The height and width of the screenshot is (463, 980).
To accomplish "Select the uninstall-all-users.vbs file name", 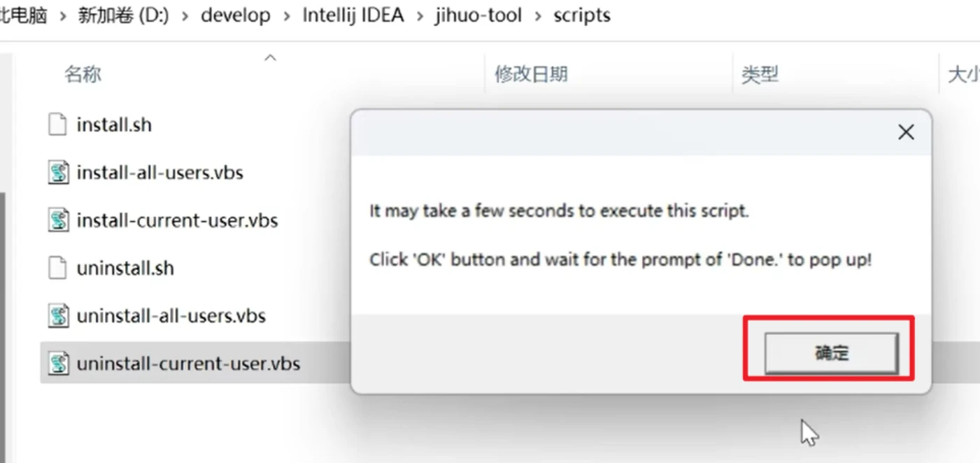I will click(171, 315).
